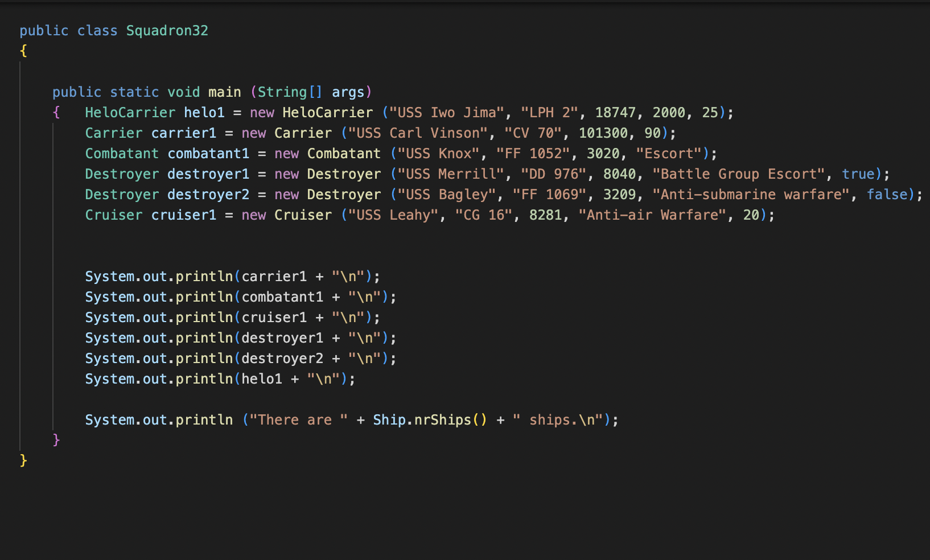
Task: Click the closing brace of the class
Action: [23, 460]
